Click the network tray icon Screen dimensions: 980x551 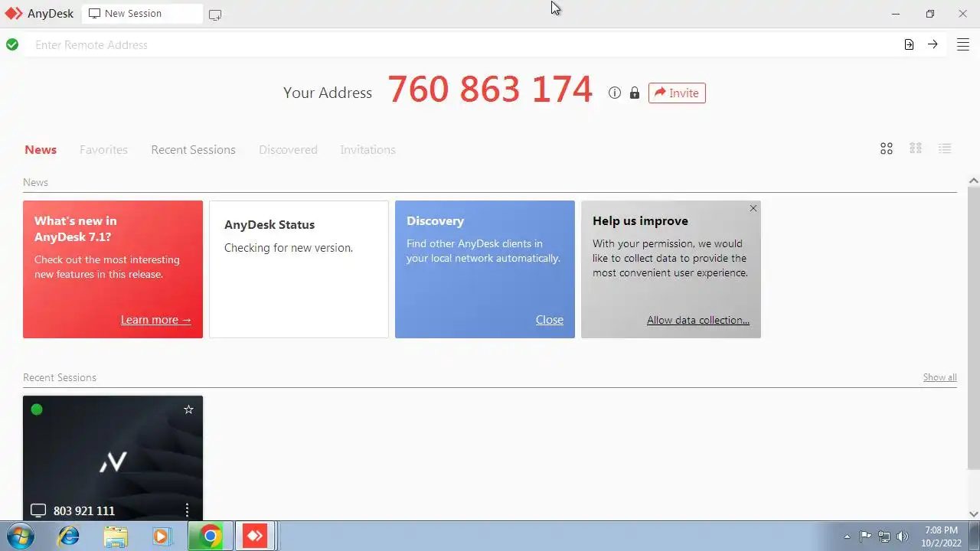tap(884, 536)
